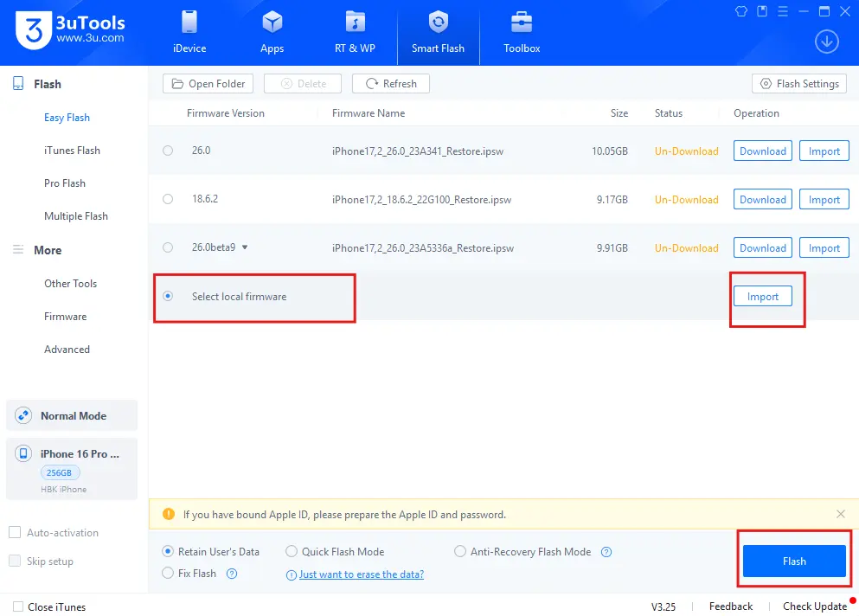This screenshot has width=859, height=616.
Task: Click the skin icon in title bar
Action: click(740, 11)
